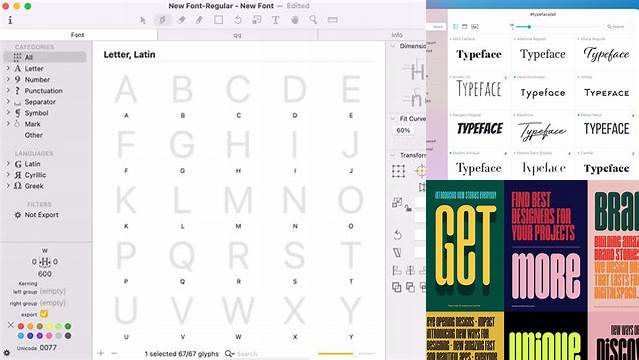Expand the Letter category

8,68
